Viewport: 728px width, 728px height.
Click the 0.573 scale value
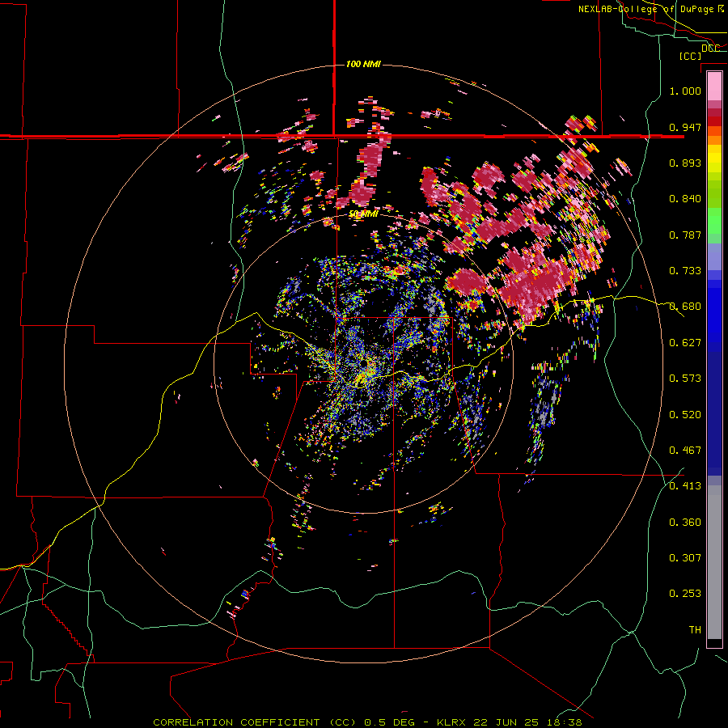685,379
